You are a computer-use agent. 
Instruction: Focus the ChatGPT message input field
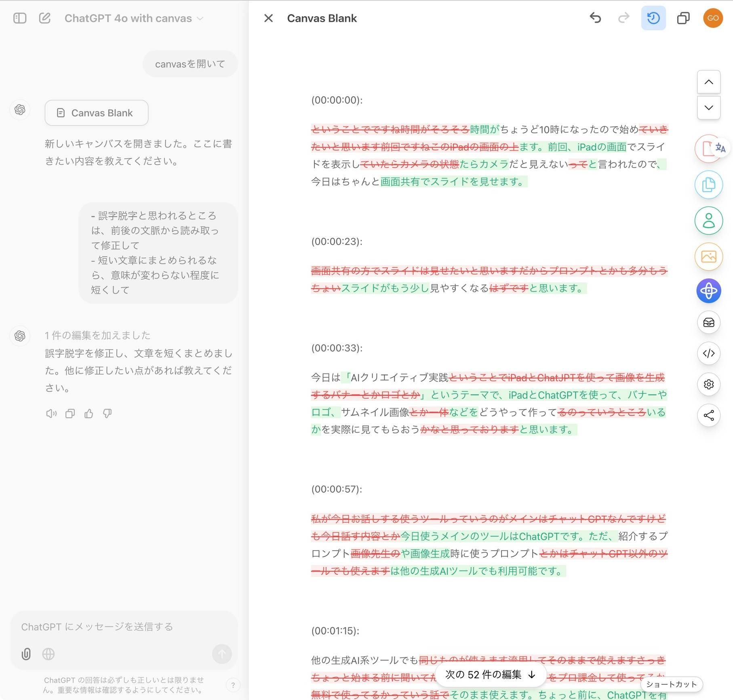tap(124, 626)
